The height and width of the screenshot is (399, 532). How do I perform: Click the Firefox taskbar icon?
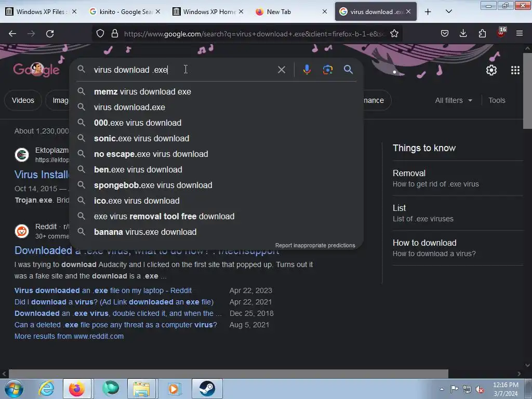click(77, 389)
